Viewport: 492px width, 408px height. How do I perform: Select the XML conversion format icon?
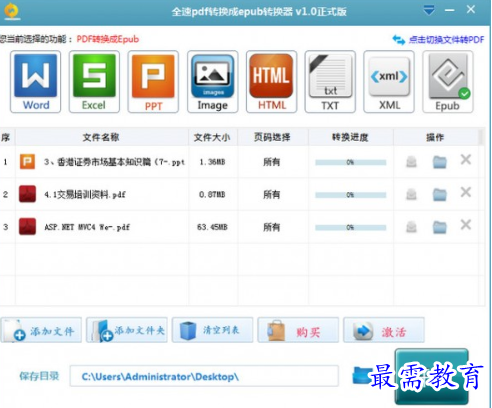[389, 82]
